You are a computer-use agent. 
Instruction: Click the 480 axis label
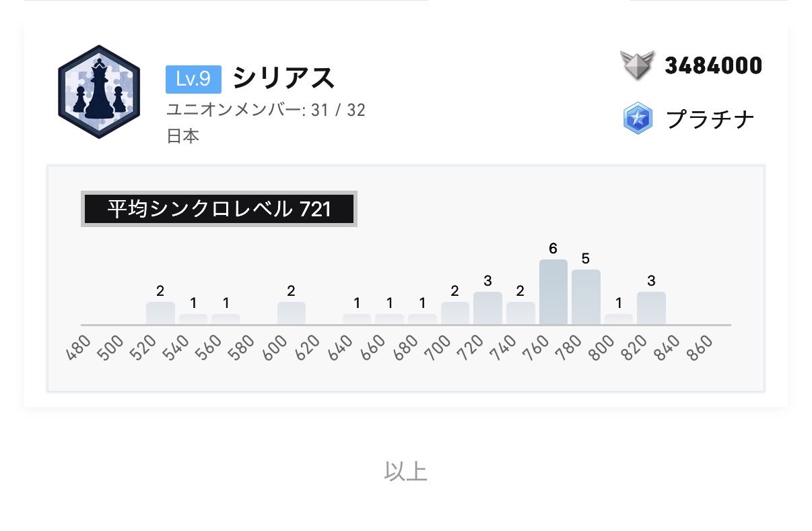tap(78, 348)
